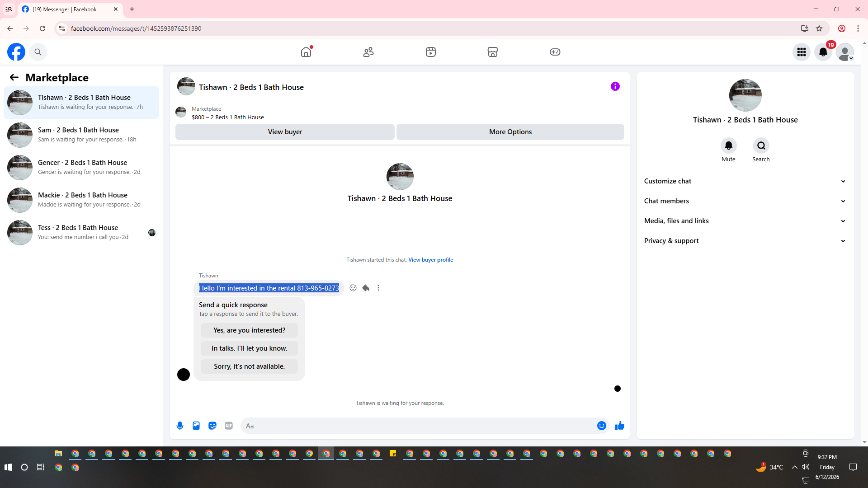This screenshot has width=868, height=488.
Task: Expand the Privacy & support section
Action: (745, 241)
